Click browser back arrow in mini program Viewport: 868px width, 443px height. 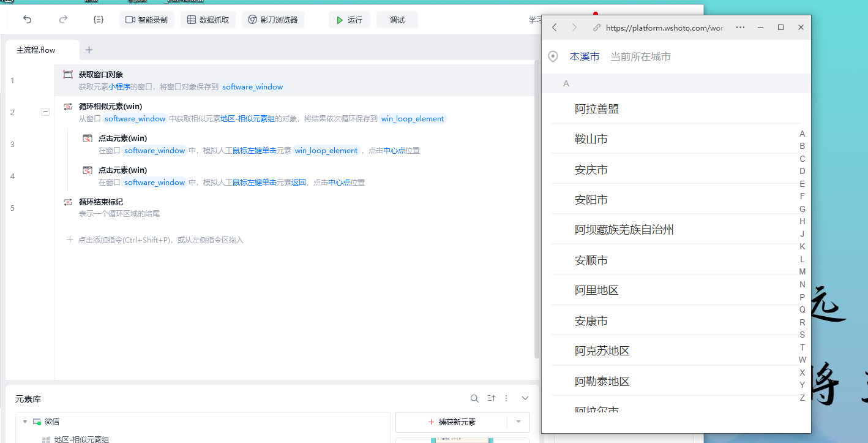click(555, 28)
